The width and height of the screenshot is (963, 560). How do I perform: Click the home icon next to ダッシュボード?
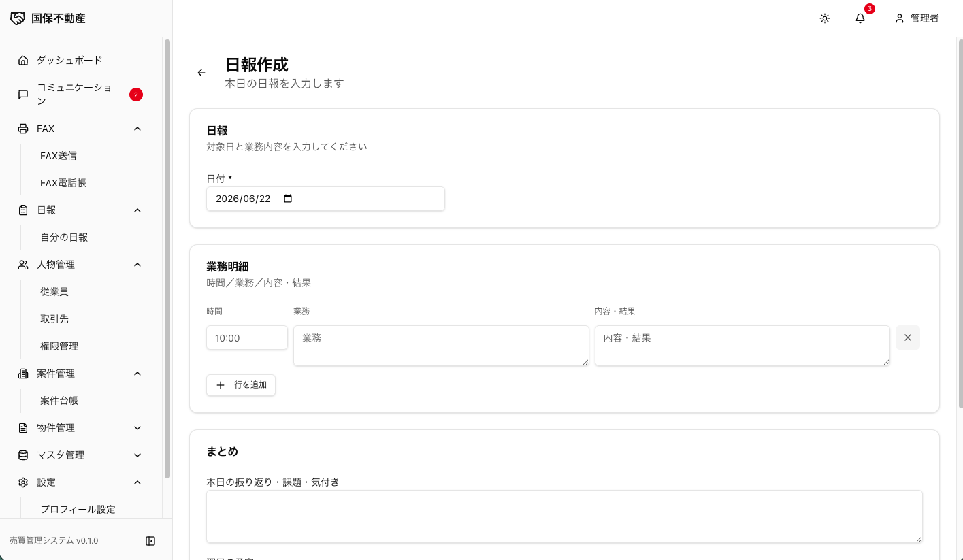[x=23, y=60]
